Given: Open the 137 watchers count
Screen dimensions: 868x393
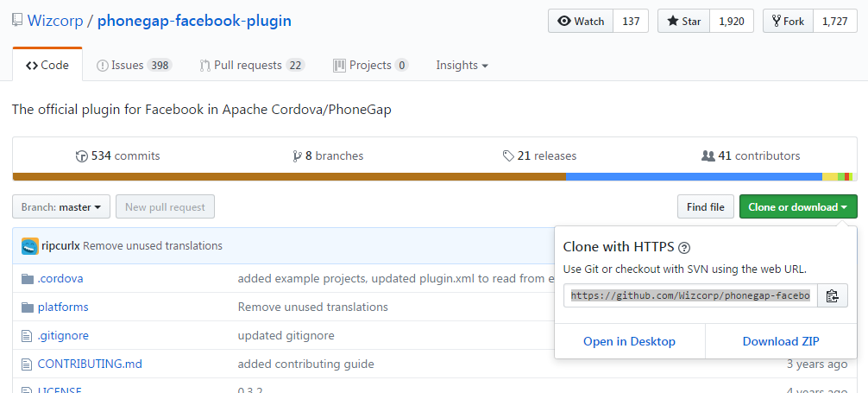Looking at the screenshot, I should (631, 21).
